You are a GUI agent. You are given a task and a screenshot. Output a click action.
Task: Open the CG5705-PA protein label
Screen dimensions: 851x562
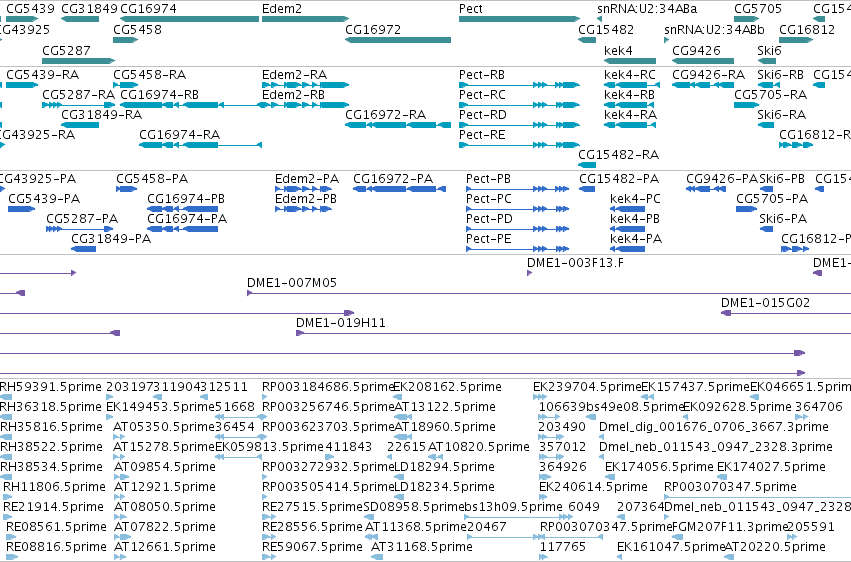click(772, 199)
